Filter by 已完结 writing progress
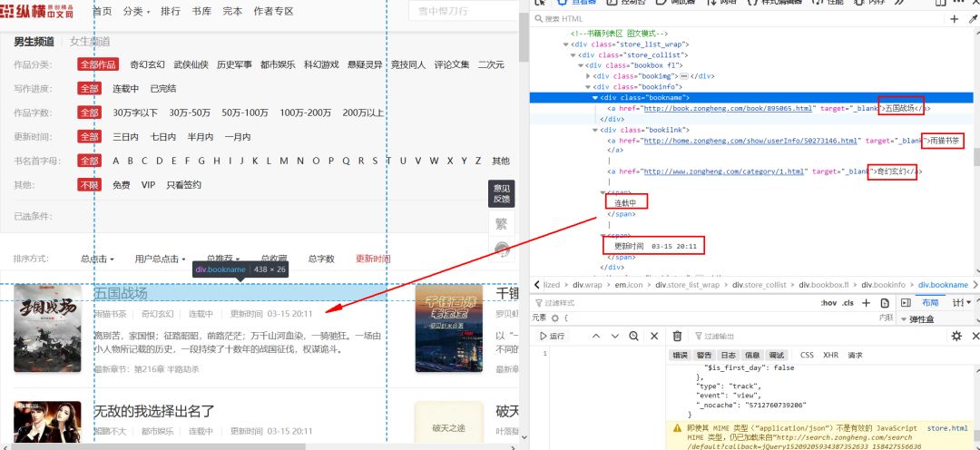The width and height of the screenshot is (980, 450). click(163, 89)
